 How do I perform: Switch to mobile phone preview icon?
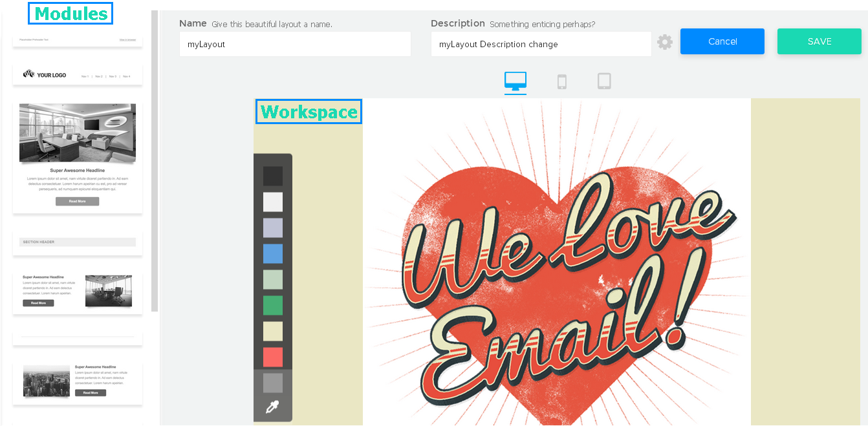562,81
